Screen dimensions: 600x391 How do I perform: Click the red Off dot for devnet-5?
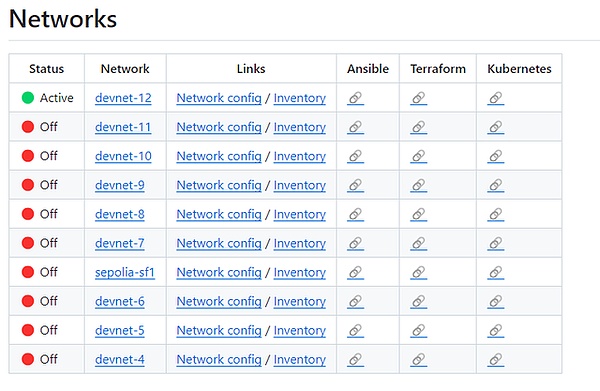click(28, 330)
